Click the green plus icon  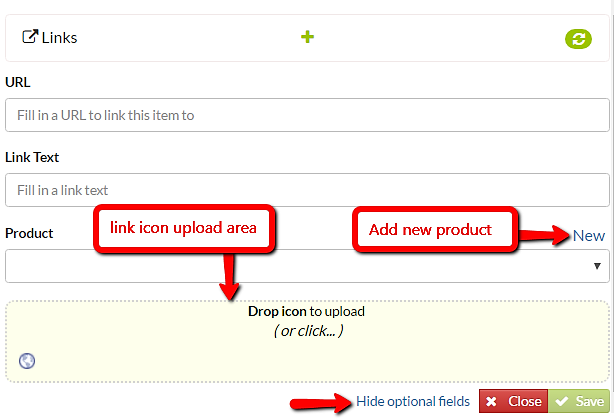click(x=308, y=37)
